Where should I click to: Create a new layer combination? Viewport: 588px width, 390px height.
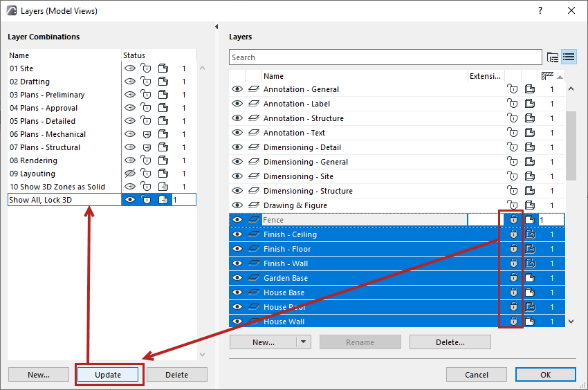[39, 375]
